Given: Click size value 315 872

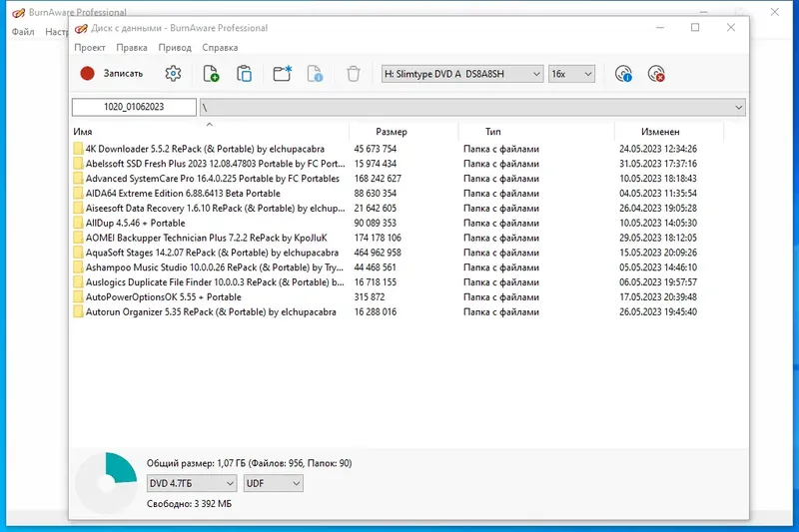Looking at the screenshot, I should [x=370, y=296].
